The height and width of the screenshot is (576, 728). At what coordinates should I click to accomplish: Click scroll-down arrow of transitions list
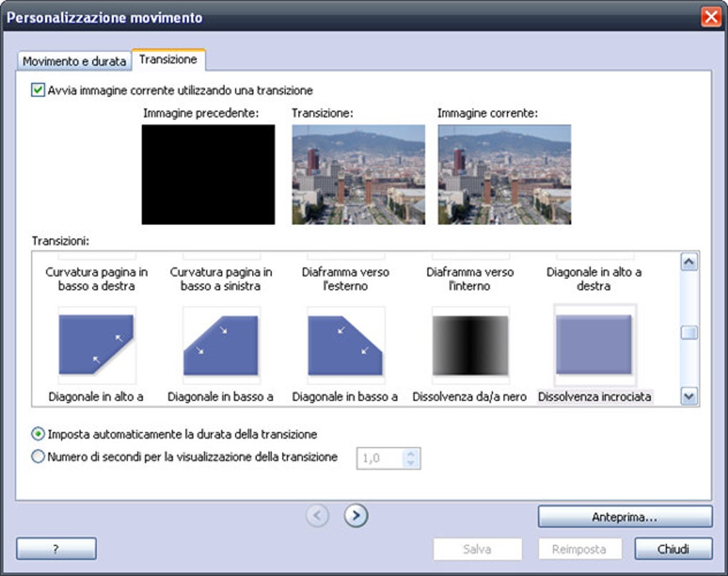[x=689, y=397]
